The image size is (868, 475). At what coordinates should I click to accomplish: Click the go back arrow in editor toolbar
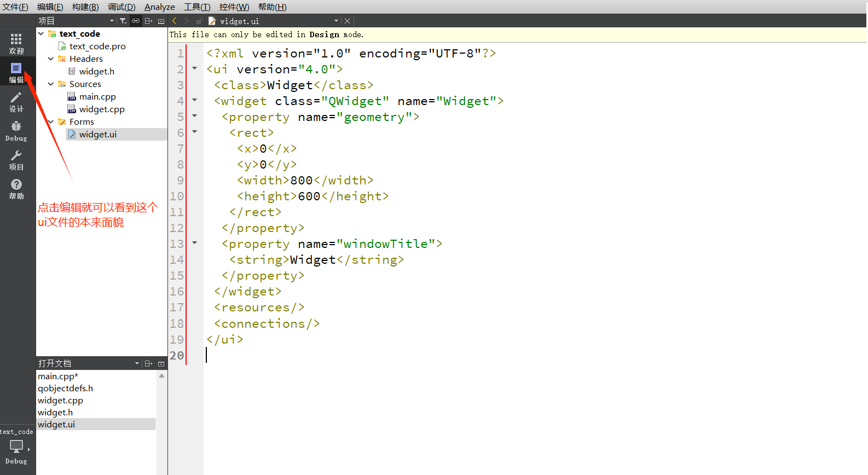[x=175, y=21]
